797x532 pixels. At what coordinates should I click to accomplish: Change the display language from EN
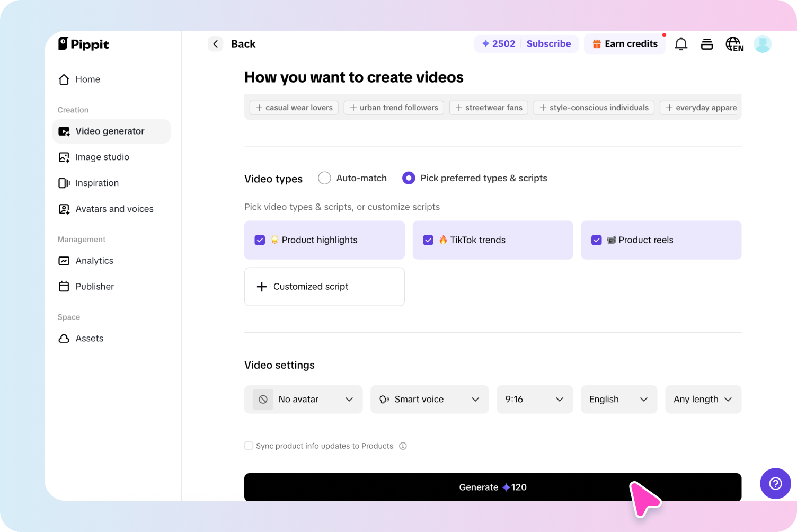[734, 44]
